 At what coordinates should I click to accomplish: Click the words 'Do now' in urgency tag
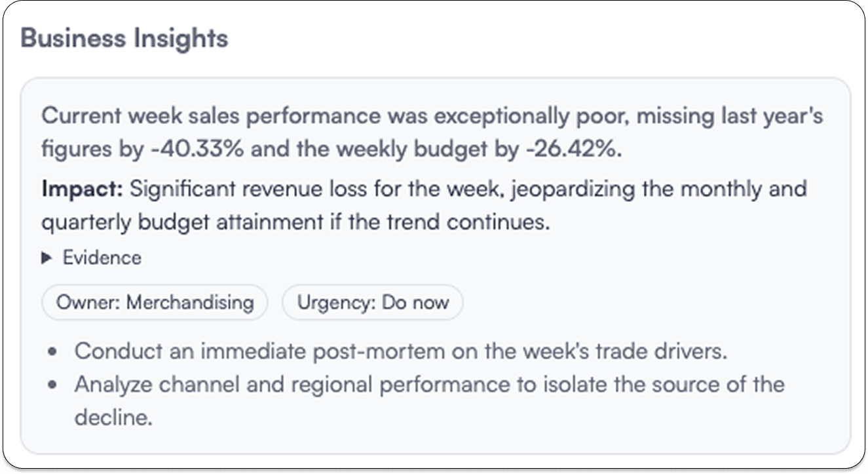pos(415,303)
